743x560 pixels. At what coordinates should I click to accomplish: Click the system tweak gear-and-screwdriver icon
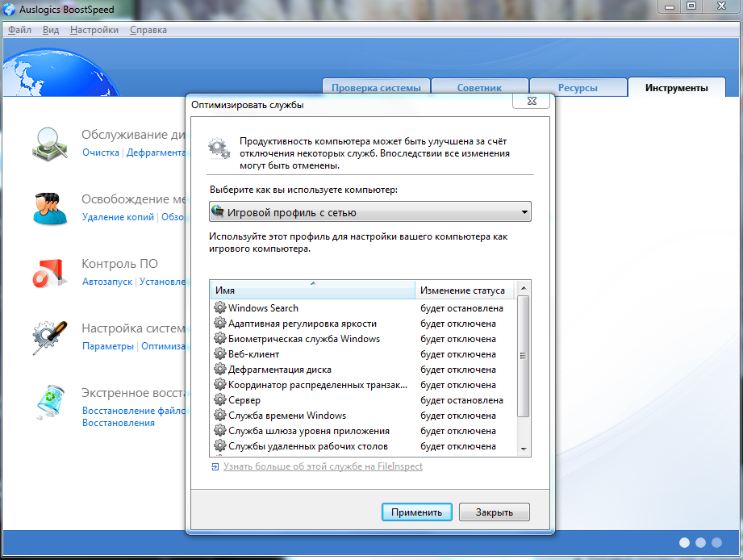pyautogui.click(x=50, y=337)
